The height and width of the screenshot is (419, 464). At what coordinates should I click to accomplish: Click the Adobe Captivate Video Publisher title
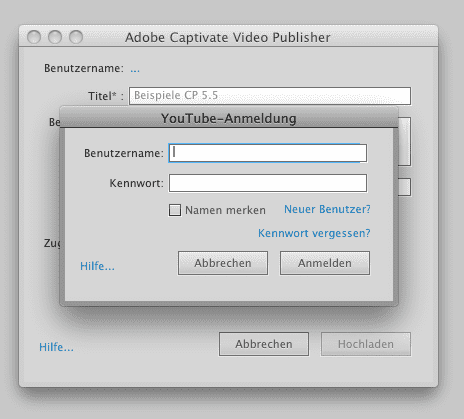pos(228,37)
